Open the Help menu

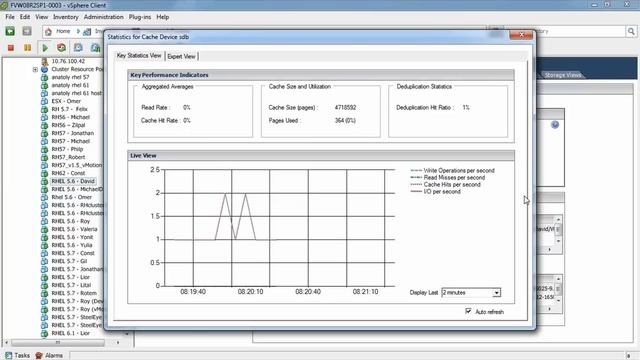point(162,17)
